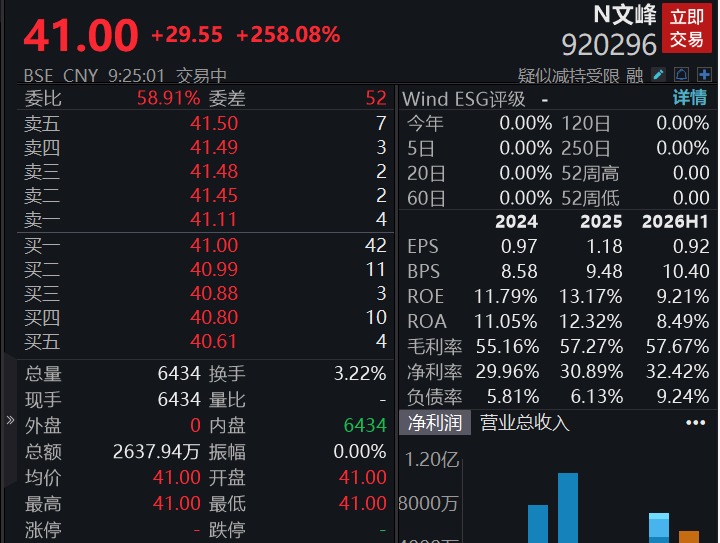720x543 pixels.
Task: Select stock code 920296
Action: [609, 45]
